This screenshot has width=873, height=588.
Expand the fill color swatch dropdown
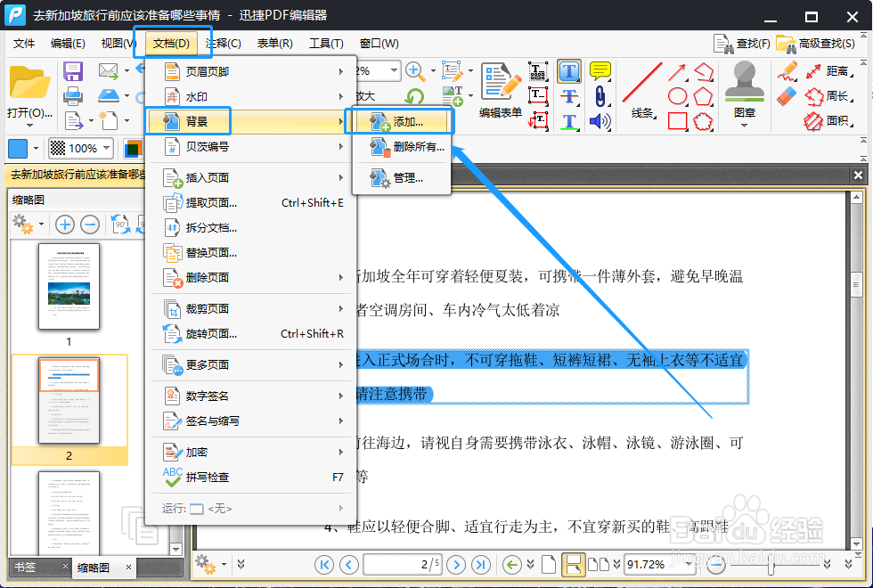click(37, 148)
